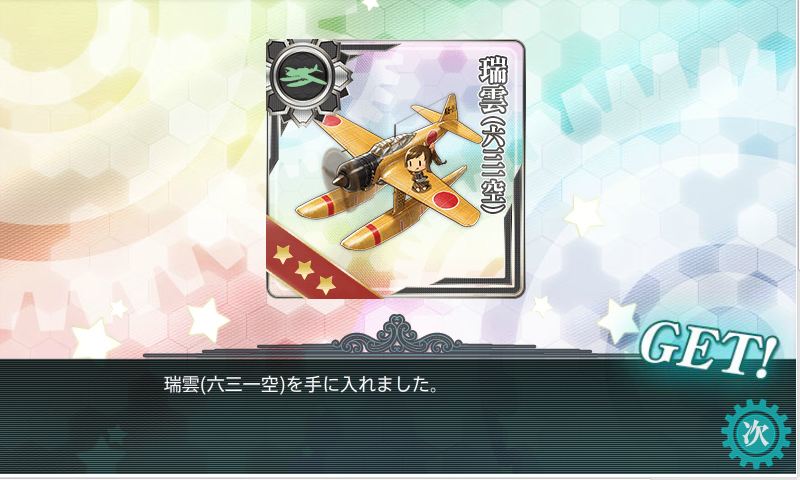Screen dimensions: 800x480
Task: Click the dark dialog message panel
Action: 400,416
